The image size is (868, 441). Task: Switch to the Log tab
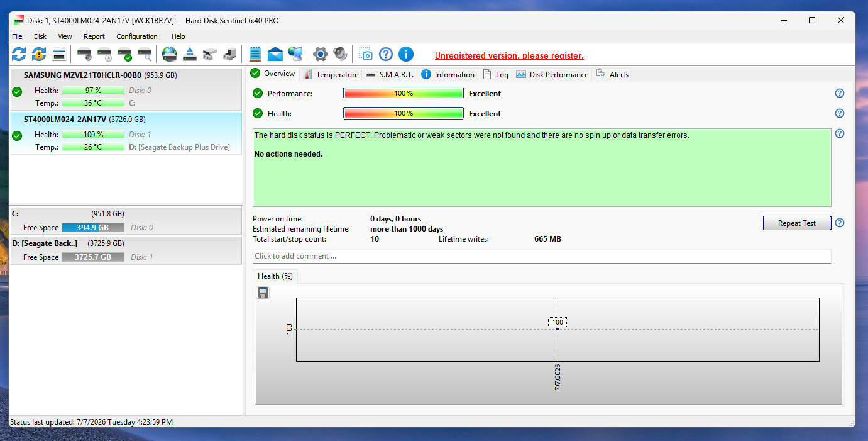pyautogui.click(x=495, y=74)
